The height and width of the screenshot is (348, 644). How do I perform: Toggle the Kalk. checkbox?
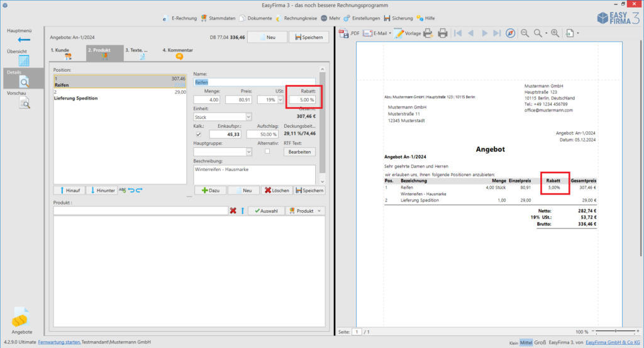pos(198,134)
